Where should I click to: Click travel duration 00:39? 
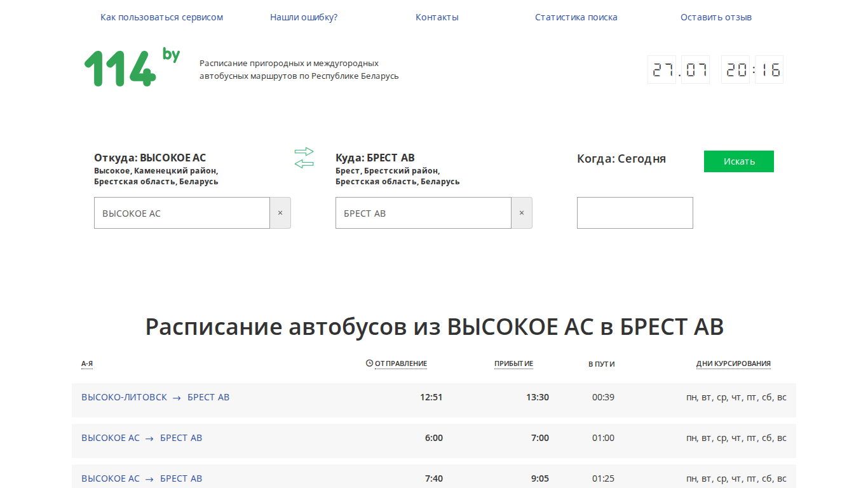[603, 397]
